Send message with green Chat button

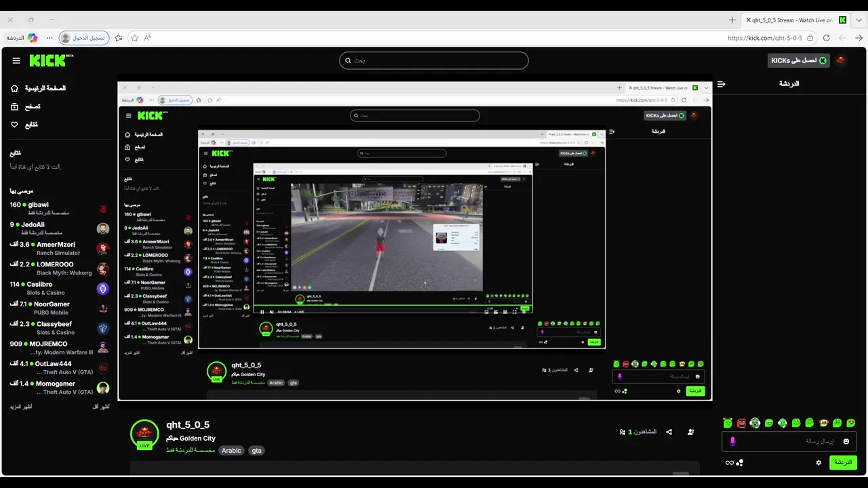coord(843,462)
